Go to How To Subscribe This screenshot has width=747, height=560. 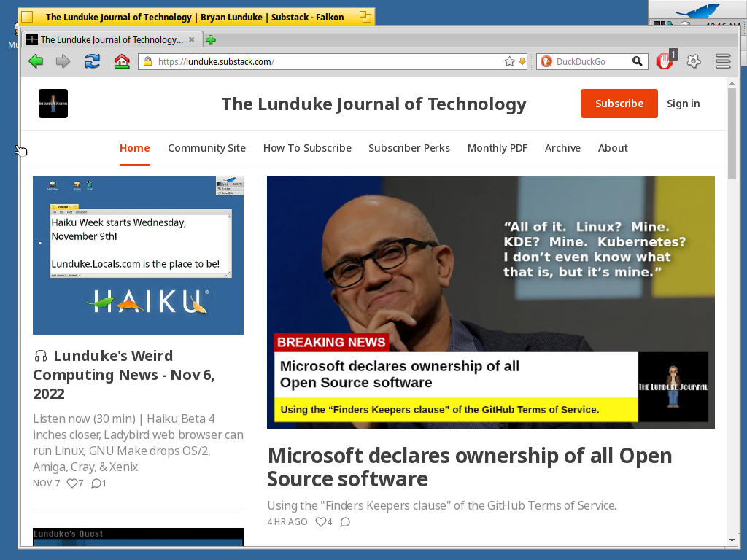pyautogui.click(x=307, y=148)
